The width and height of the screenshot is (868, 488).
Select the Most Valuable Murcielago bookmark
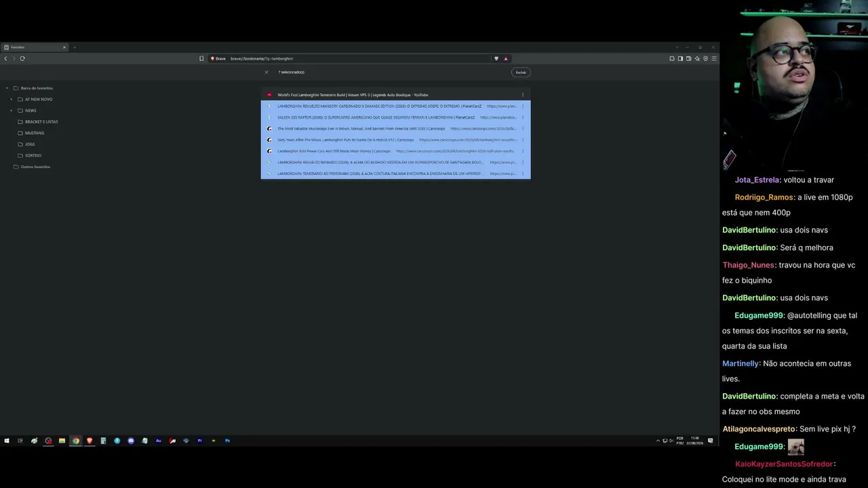pos(395,129)
